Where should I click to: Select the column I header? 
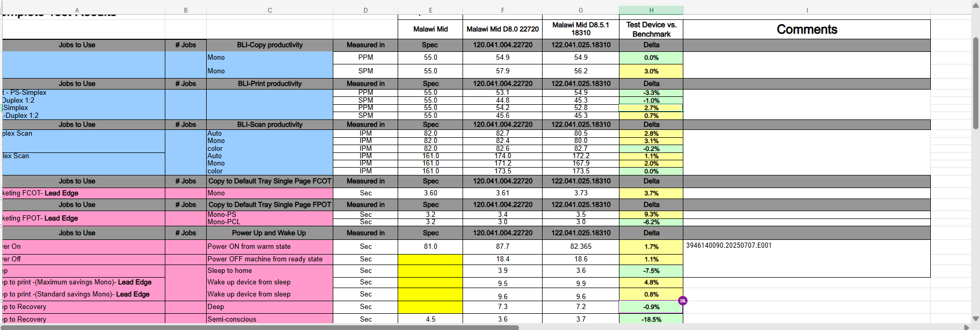(807, 10)
